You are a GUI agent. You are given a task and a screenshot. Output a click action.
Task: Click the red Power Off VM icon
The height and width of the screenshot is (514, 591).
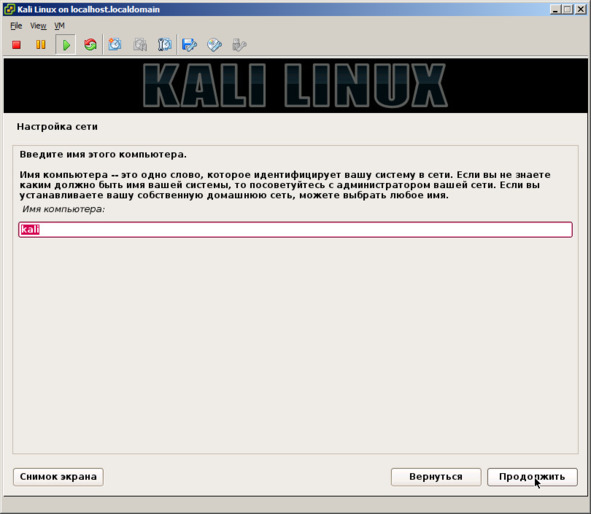[x=16, y=45]
